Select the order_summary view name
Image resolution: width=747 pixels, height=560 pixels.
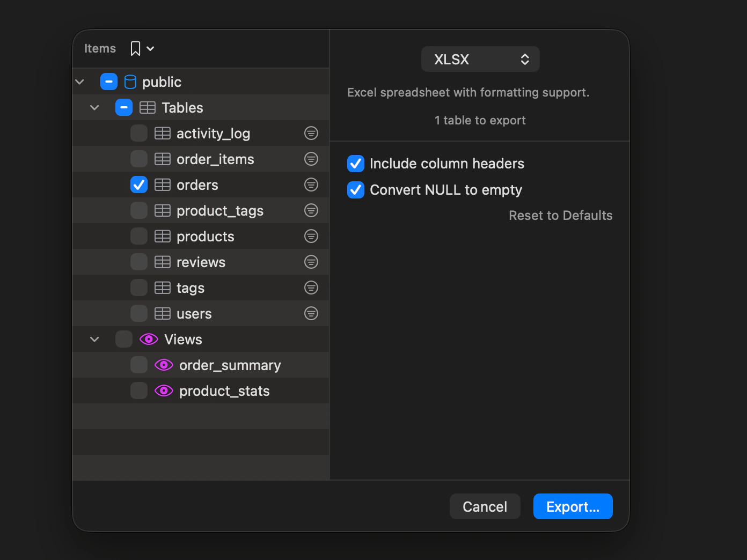[x=230, y=365]
